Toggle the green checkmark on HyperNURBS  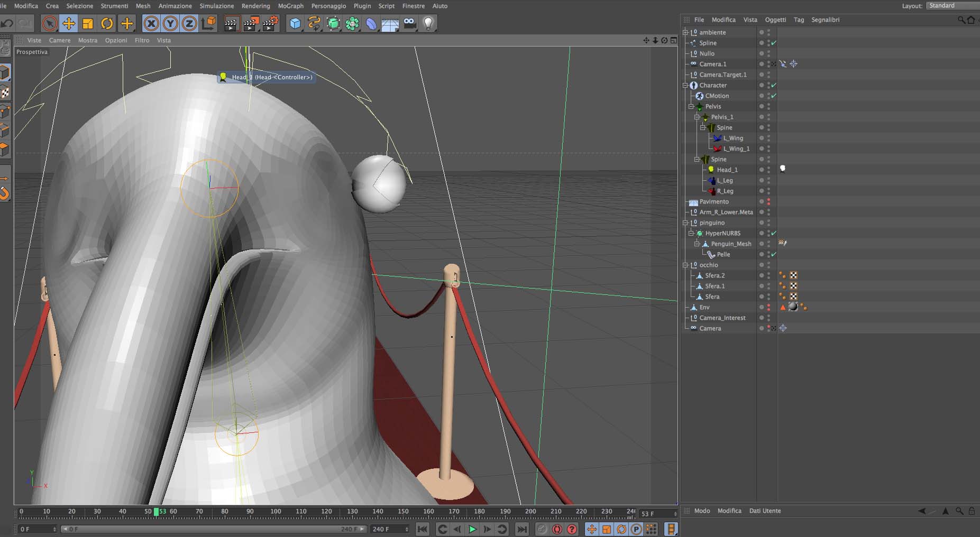(774, 233)
